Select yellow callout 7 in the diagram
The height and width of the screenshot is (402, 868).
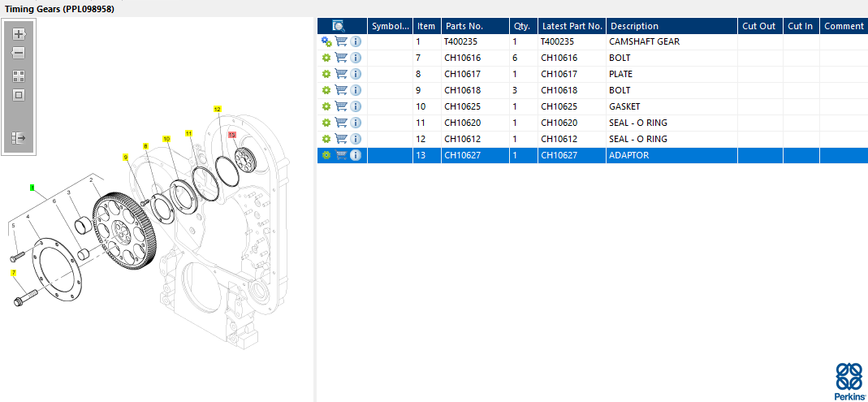click(13, 272)
